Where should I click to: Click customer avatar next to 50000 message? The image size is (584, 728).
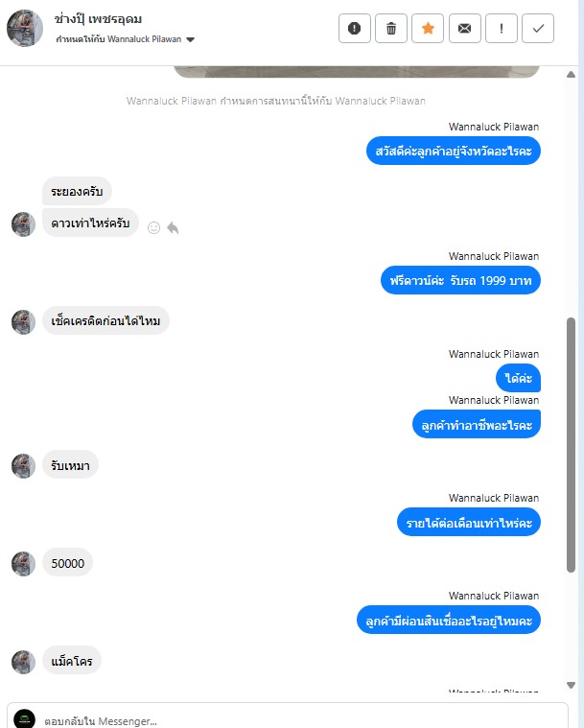(23, 564)
